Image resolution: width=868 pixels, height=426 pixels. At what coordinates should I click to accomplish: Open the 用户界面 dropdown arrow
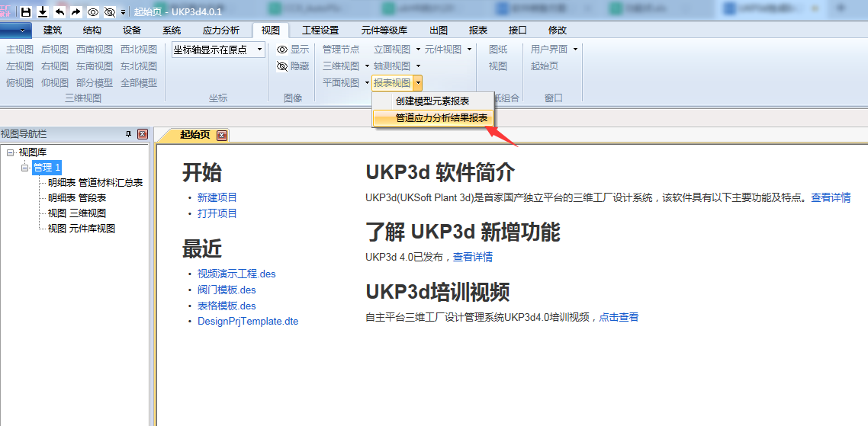(575, 50)
